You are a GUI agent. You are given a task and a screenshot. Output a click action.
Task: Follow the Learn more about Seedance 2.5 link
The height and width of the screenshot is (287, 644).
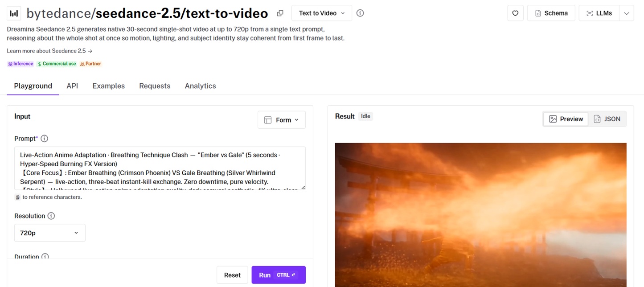pos(49,51)
